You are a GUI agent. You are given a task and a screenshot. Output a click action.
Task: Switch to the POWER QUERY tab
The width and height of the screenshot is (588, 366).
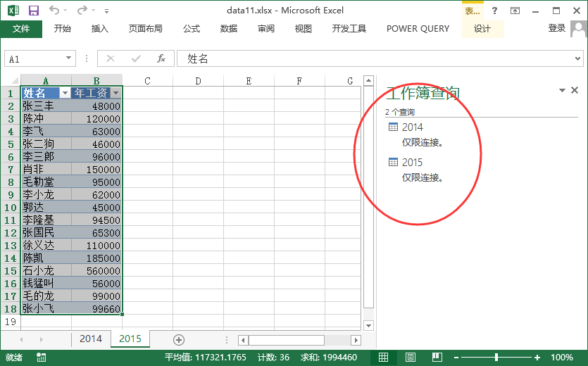pos(418,28)
